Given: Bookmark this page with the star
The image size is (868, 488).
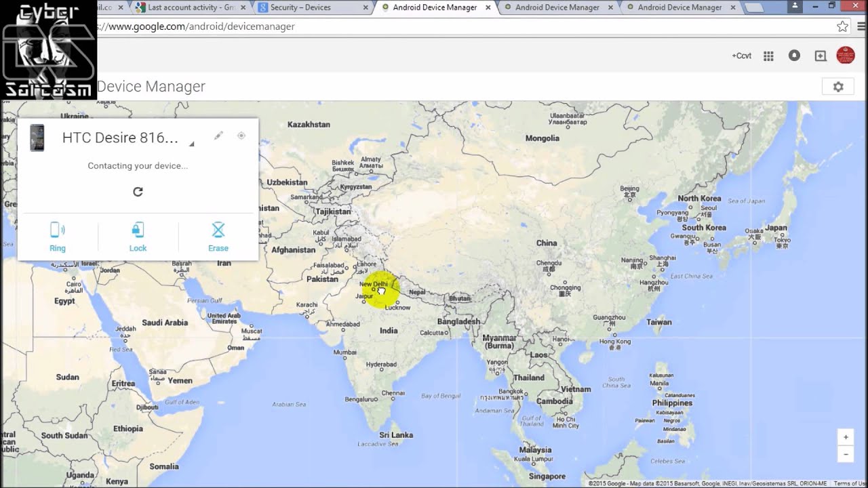Looking at the screenshot, I should 842,26.
